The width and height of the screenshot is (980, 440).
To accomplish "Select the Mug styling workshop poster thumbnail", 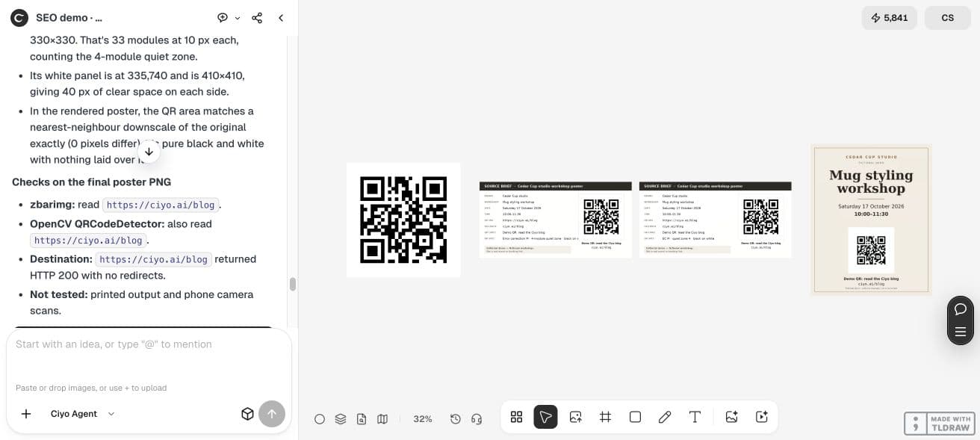I will pos(871,220).
